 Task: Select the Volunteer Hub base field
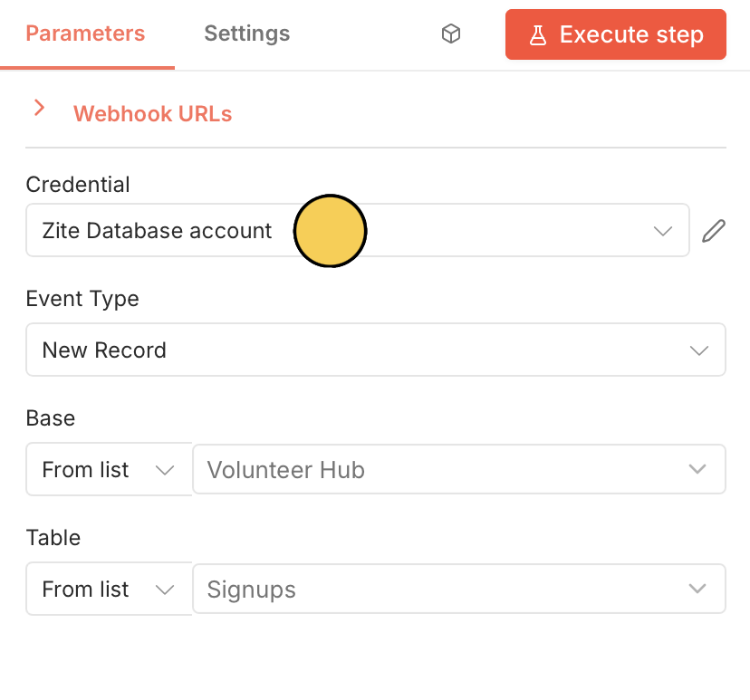[435, 470]
